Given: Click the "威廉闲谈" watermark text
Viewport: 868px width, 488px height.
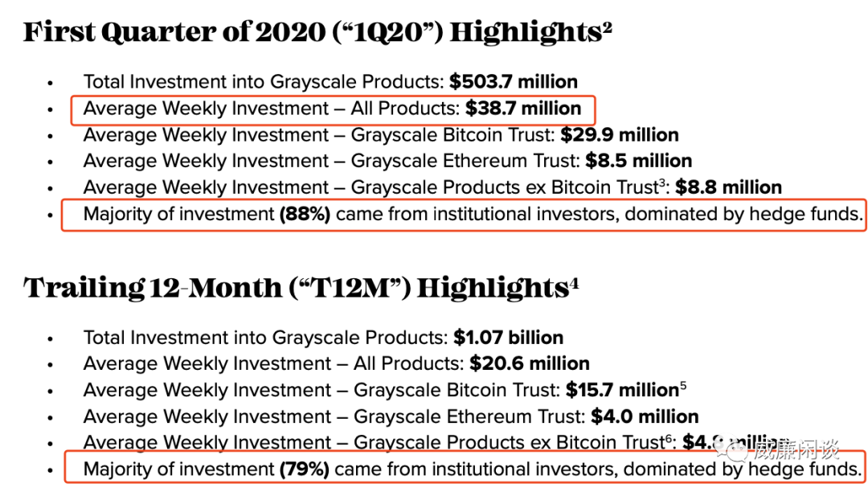Looking at the screenshot, I should tap(794, 449).
